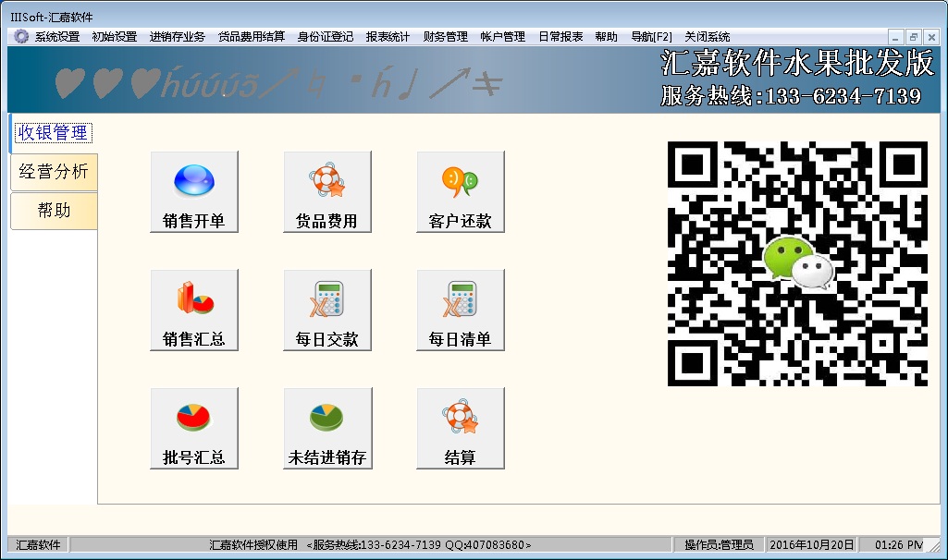Open the 每日交款 daily payment calculator
Viewport: 948px width, 560px height.
[327, 310]
